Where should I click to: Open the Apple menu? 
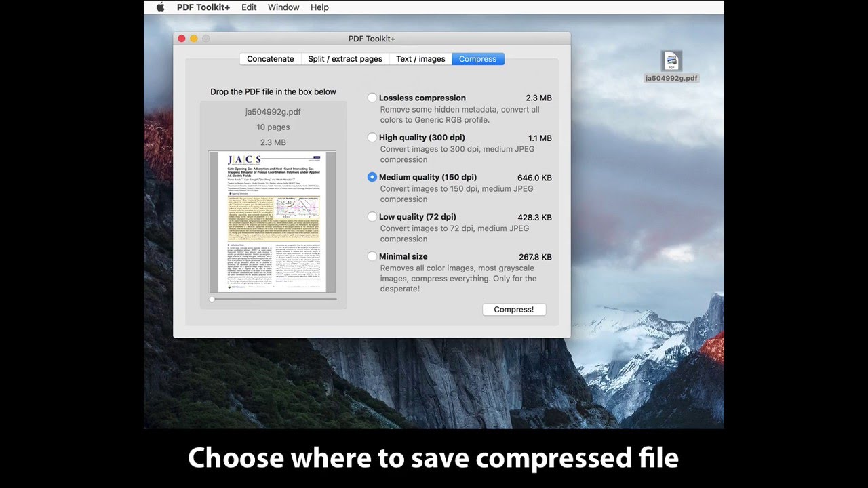[x=161, y=7]
